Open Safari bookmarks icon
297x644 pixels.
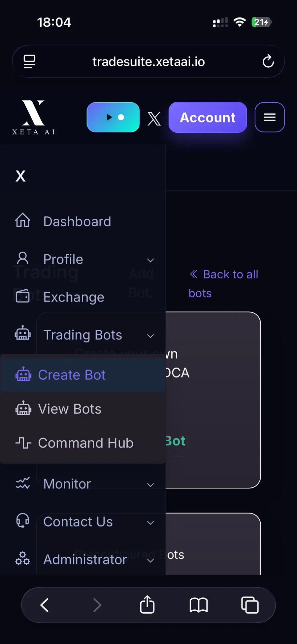pyautogui.click(x=199, y=605)
